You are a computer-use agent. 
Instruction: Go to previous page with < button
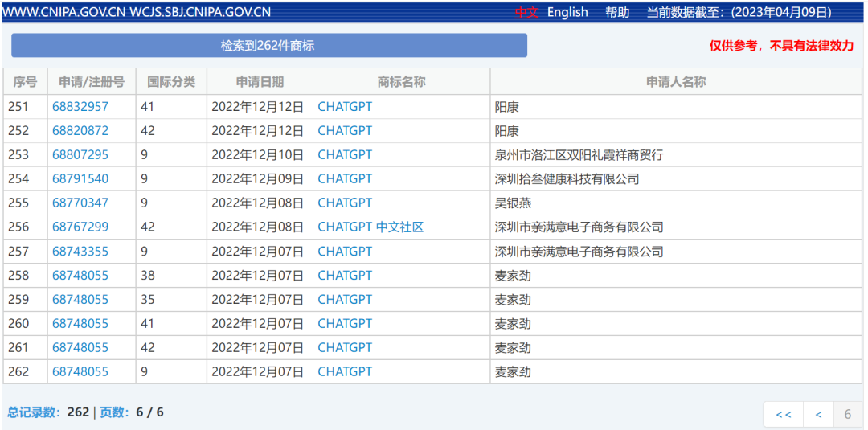[818, 415]
